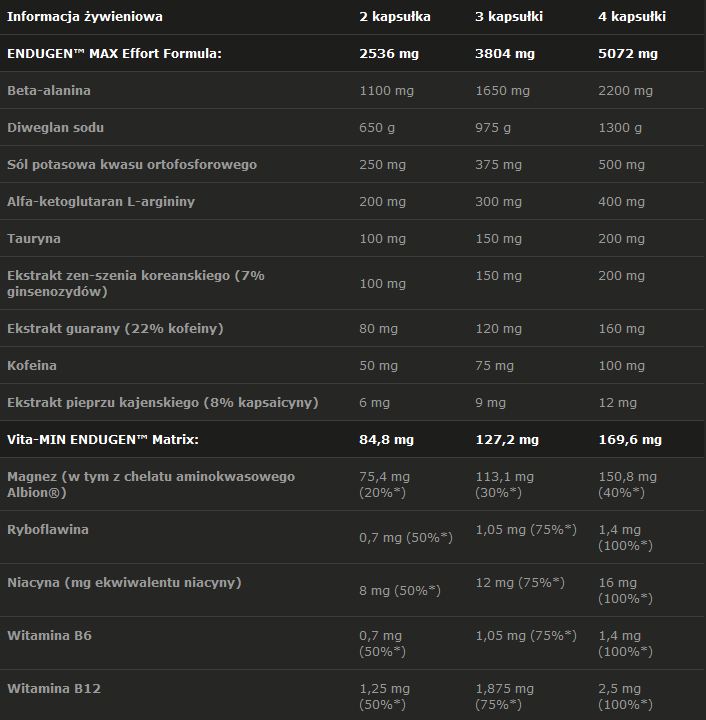Screen dimensions: 706x720
Task: Click the '113,1 mg (30%*)' value
Action: [504, 484]
